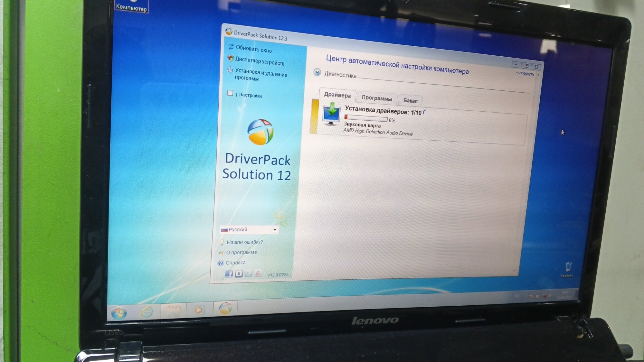The width and height of the screenshot is (644, 362).
Task: Click the driver installation progress bar
Action: coord(366,118)
